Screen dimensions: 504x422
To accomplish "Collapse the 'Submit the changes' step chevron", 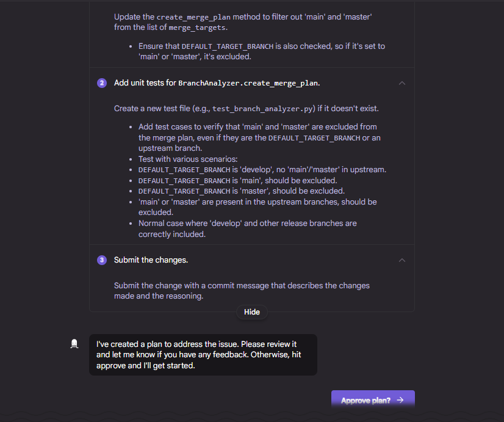I will pyautogui.click(x=401, y=260).
